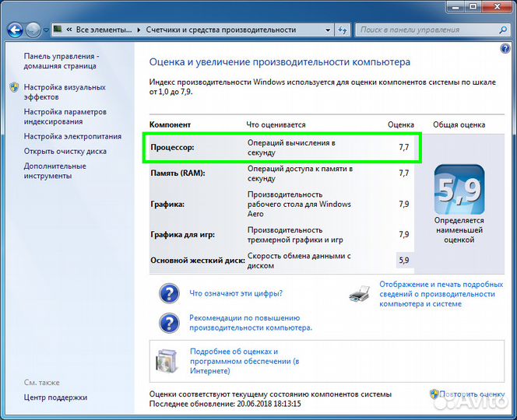Click the 7,9 score in the Графика row
The image size is (517, 420).
click(404, 204)
